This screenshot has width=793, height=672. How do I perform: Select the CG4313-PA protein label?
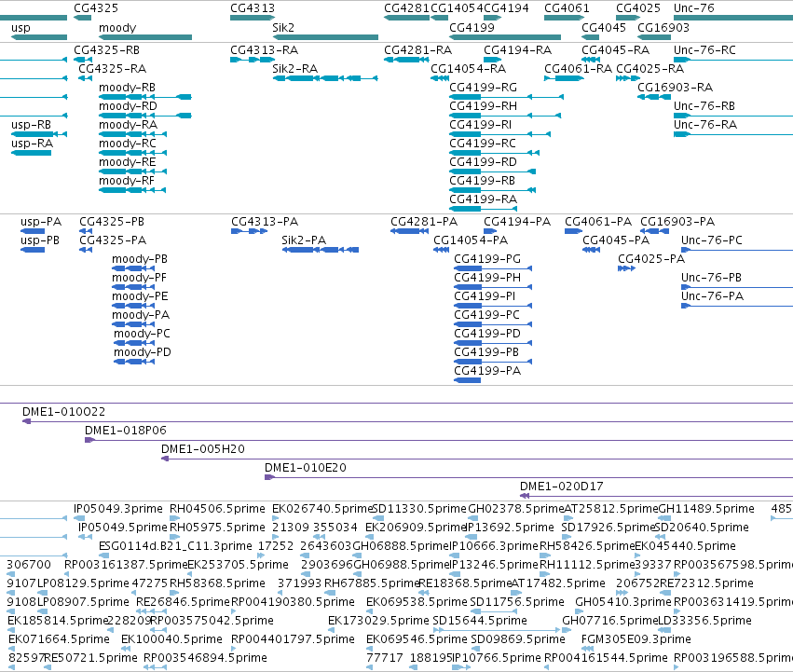[x=265, y=222]
